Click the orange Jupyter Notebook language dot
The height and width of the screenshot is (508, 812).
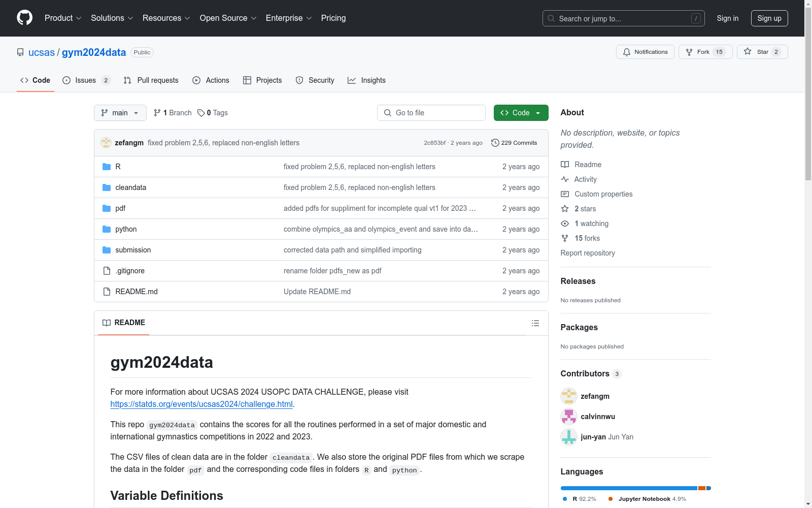point(611,499)
